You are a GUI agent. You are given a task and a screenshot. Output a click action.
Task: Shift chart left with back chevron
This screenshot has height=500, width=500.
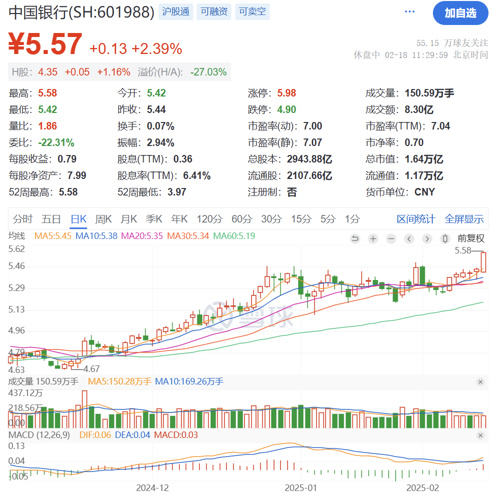[x=409, y=239]
